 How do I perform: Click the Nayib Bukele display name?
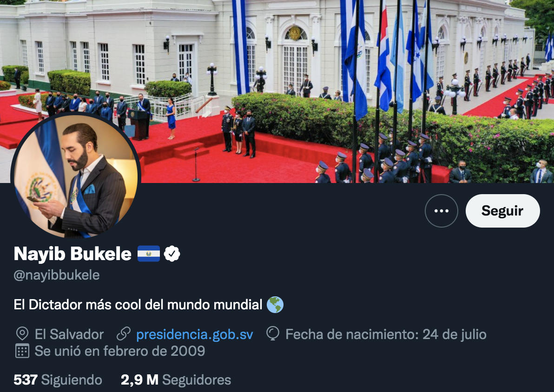point(73,254)
